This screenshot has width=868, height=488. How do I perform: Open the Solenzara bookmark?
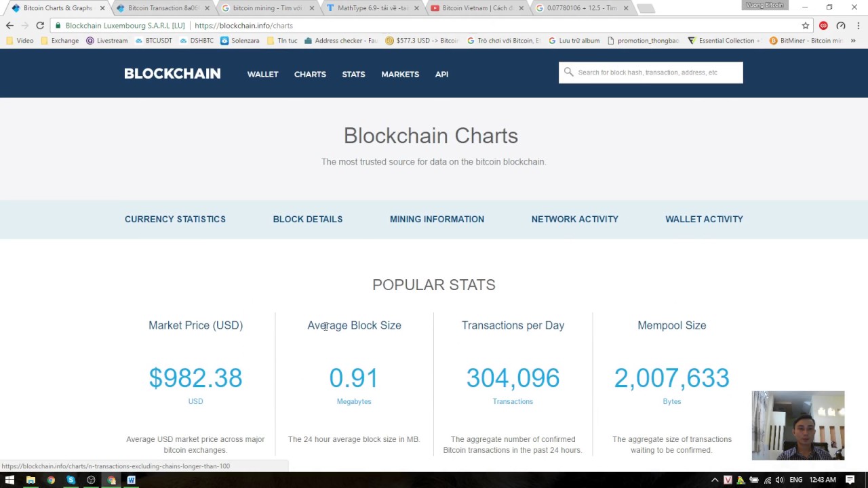click(x=240, y=41)
